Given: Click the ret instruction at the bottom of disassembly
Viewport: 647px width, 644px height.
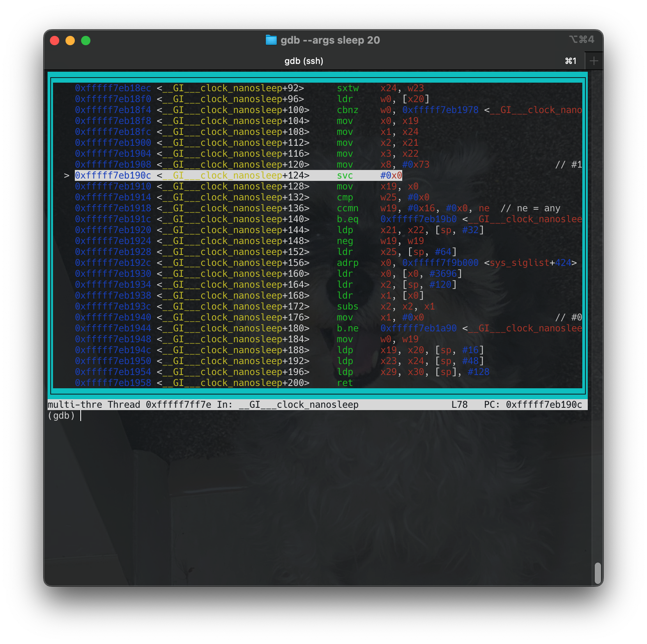Looking at the screenshot, I should [345, 383].
